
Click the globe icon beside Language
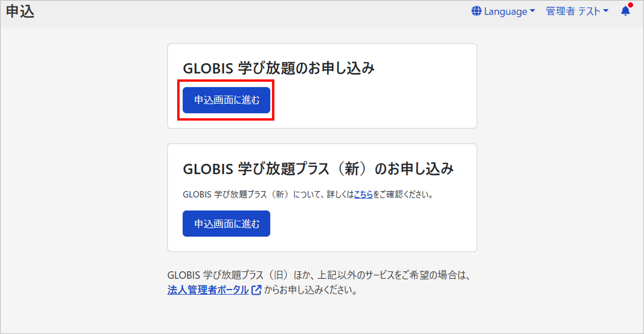point(476,11)
